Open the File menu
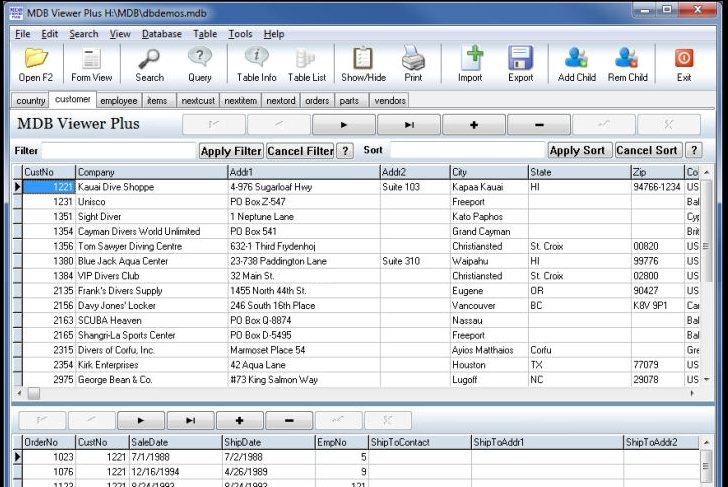This screenshot has width=728, height=487. tap(22, 34)
